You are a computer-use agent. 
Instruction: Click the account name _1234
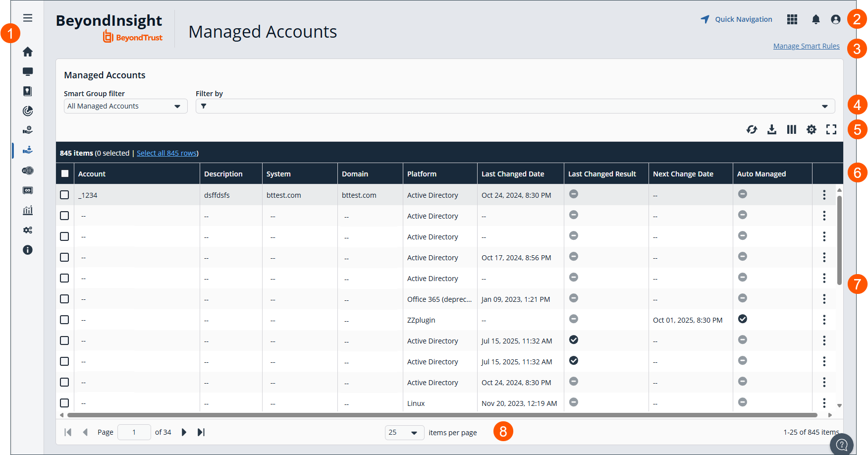point(88,195)
